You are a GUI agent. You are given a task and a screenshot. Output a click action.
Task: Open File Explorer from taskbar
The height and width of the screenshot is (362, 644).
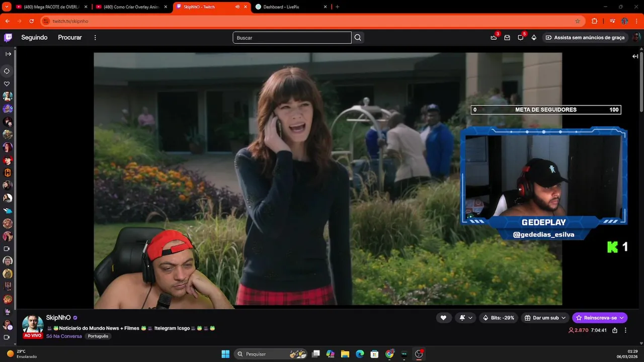coord(345,354)
